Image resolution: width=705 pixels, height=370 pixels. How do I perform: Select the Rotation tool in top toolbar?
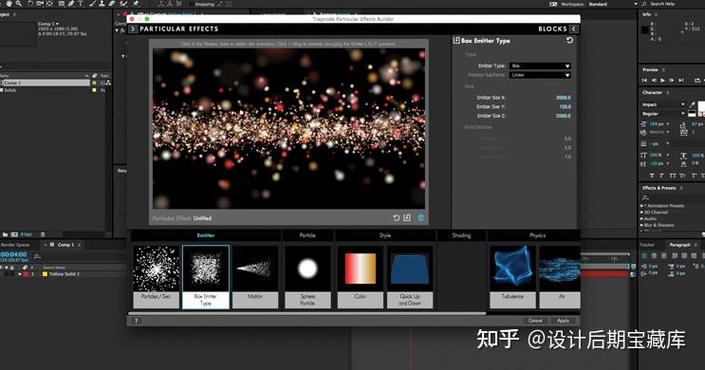tap(30, 3)
